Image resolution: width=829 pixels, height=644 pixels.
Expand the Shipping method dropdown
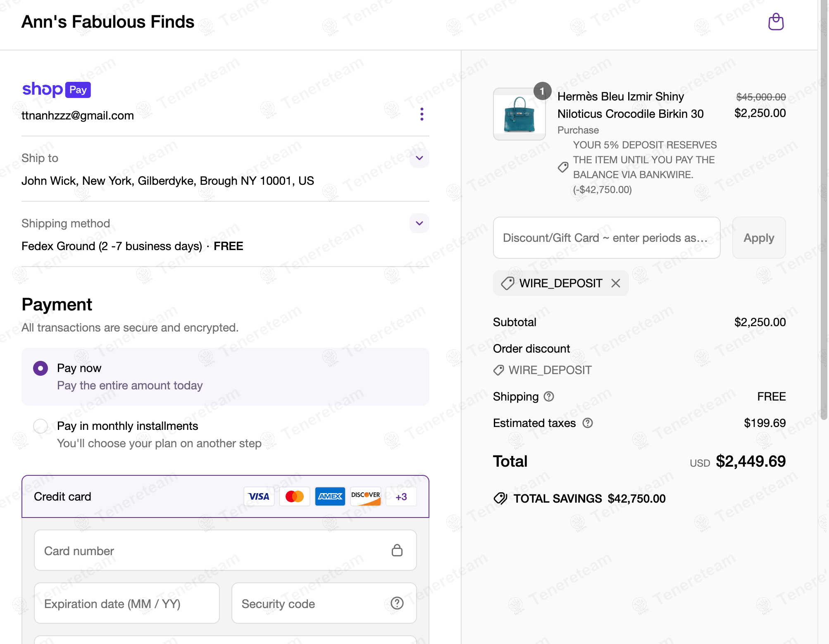click(419, 223)
